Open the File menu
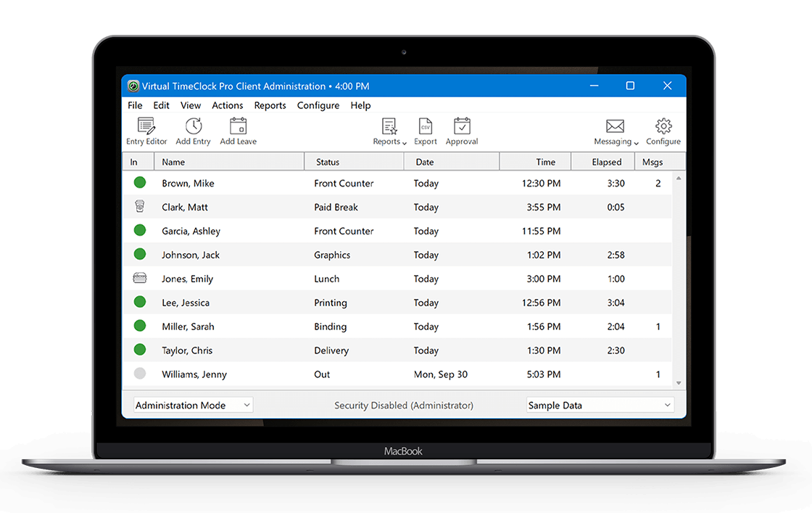812x513 pixels. (x=135, y=105)
